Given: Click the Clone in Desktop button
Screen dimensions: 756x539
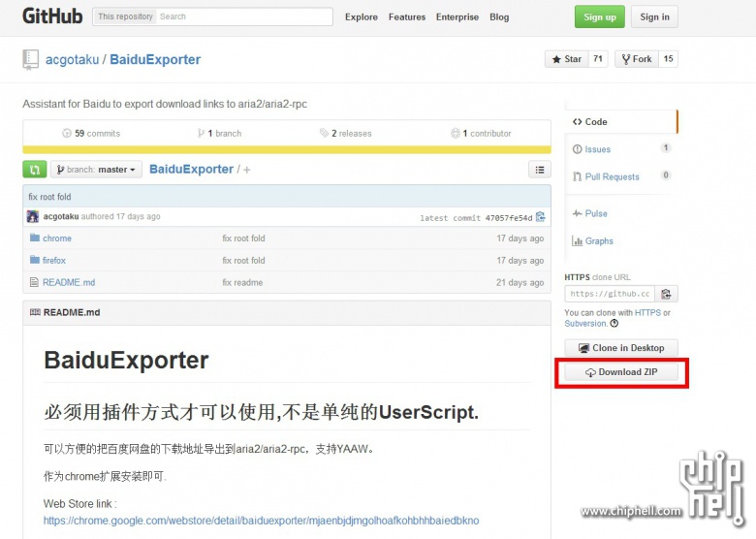Looking at the screenshot, I should [x=621, y=348].
